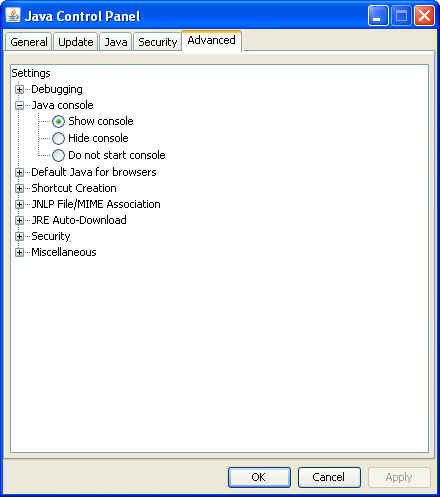
Task: Click the Cancel button
Action: (x=329, y=477)
